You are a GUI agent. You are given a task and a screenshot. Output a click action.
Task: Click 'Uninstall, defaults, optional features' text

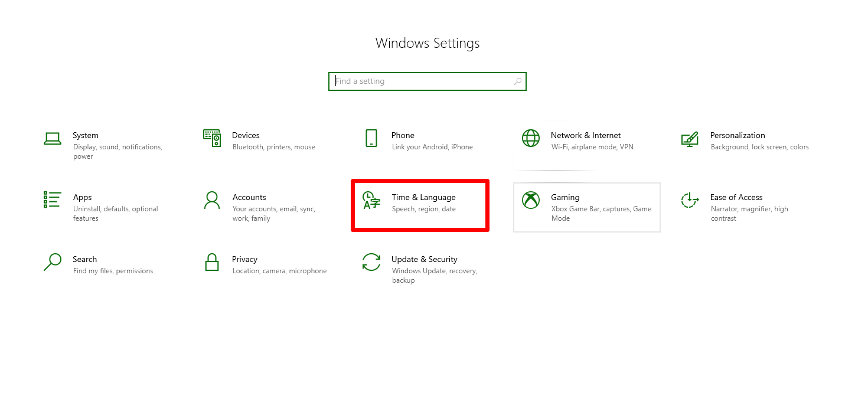(116, 214)
